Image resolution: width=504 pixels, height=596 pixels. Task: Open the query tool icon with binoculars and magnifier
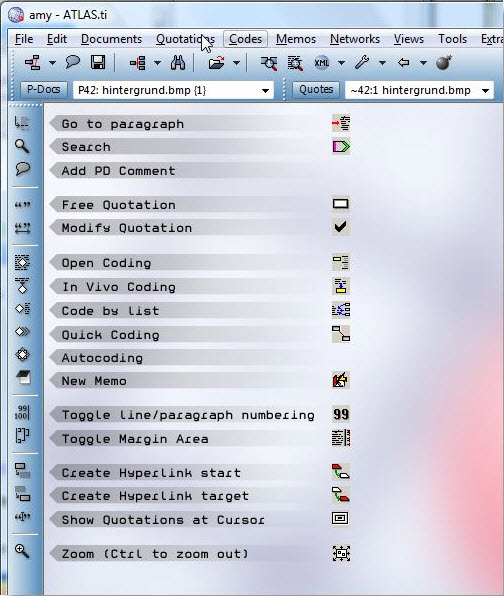point(269,63)
